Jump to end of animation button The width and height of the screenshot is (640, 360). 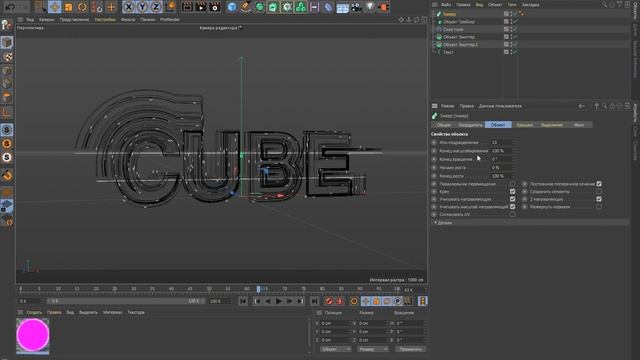click(314, 301)
